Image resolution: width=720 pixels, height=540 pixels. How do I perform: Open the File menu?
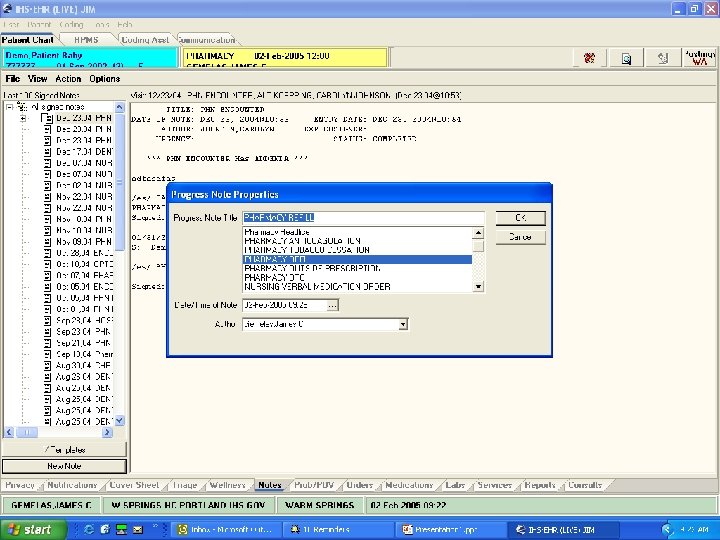[x=12, y=79]
